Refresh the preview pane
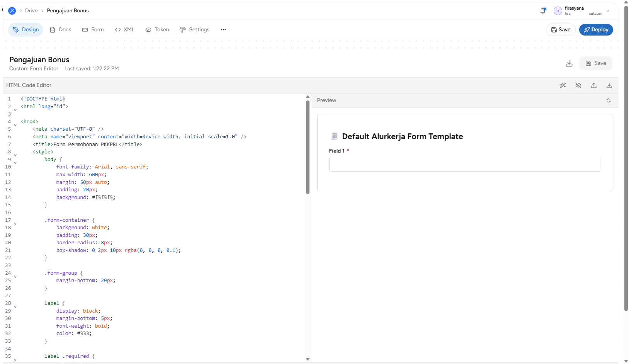This screenshot has height=364, width=629. click(x=609, y=100)
